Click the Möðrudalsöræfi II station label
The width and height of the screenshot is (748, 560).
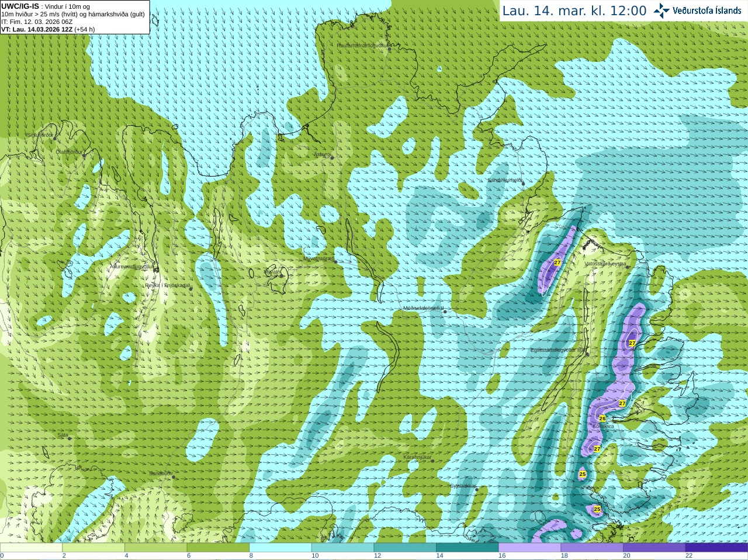424,308
